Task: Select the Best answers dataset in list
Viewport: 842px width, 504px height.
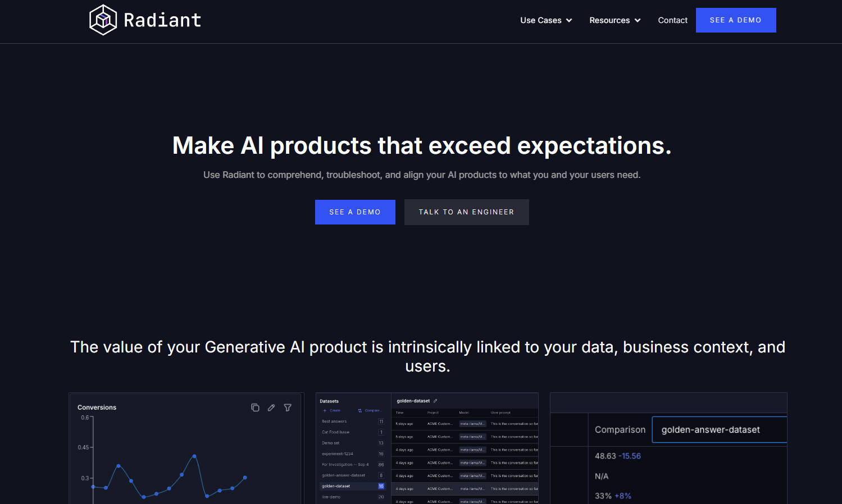Action: pos(334,421)
